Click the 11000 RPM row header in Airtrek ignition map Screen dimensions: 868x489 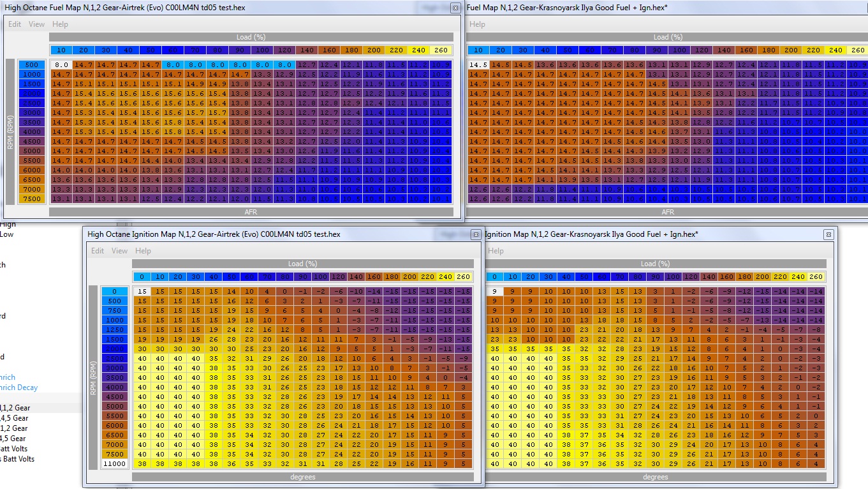point(115,463)
